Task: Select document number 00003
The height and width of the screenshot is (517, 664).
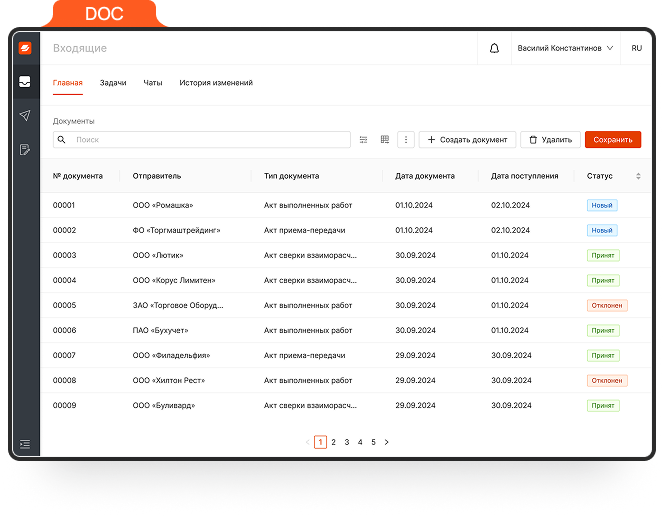Action: 64,255
